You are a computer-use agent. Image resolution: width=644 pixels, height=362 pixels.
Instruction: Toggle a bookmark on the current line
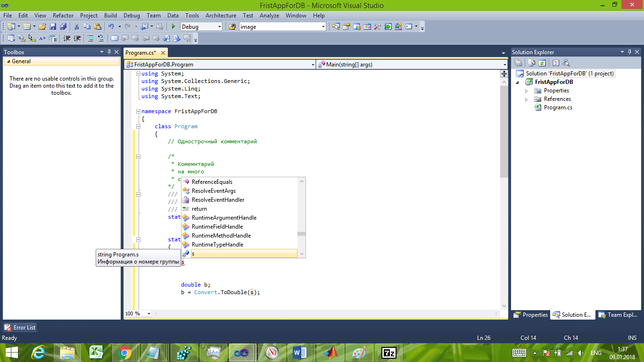114,38
